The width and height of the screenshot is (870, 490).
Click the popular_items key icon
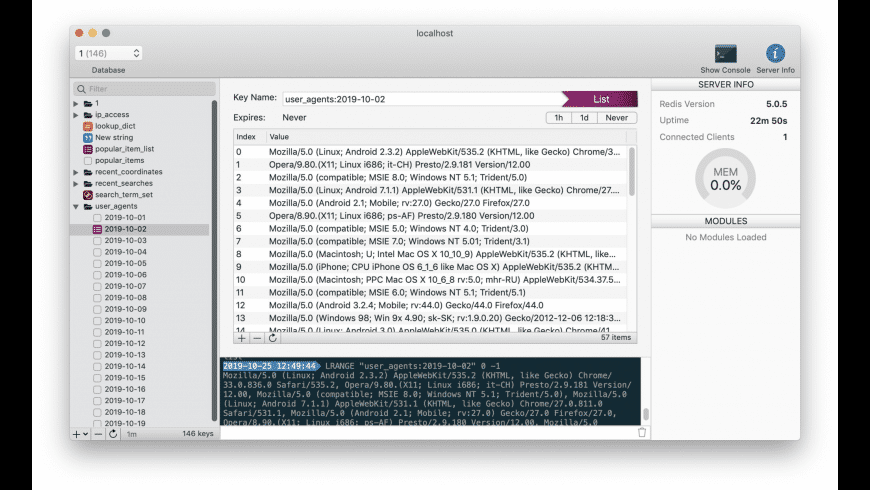[88, 160]
